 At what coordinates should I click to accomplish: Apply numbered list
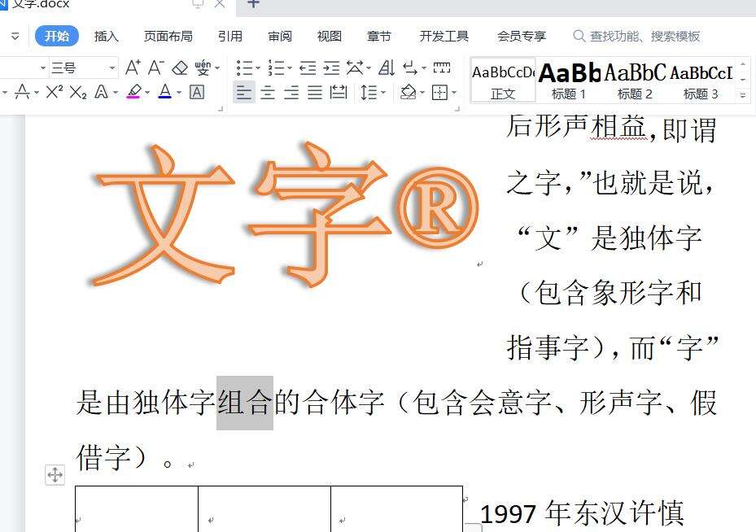coord(276,68)
